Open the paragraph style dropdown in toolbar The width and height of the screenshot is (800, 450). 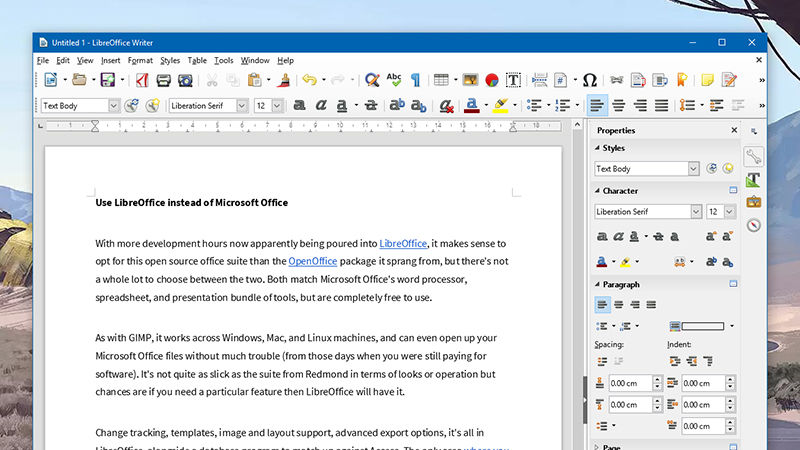pyautogui.click(x=114, y=106)
